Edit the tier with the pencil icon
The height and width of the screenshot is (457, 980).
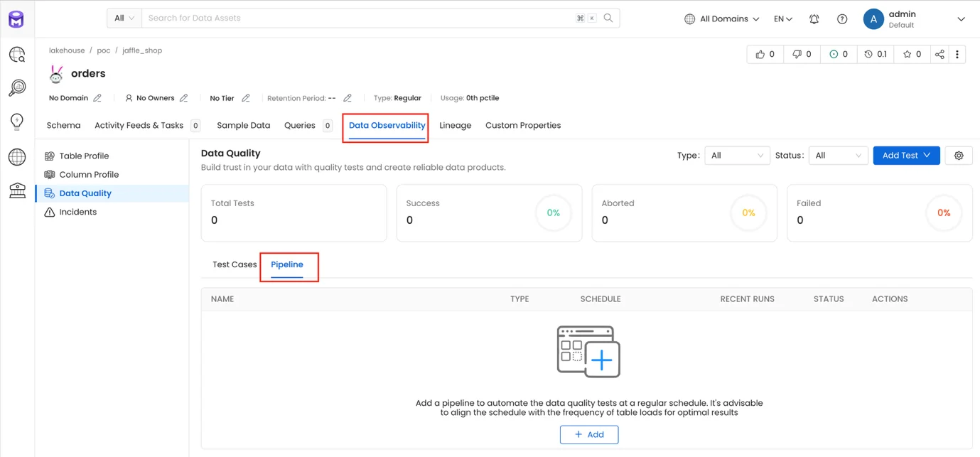pyautogui.click(x=246, y=98)
